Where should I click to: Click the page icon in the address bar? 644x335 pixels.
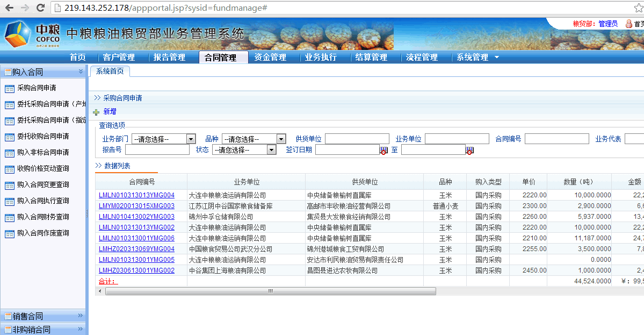(58, 8)
